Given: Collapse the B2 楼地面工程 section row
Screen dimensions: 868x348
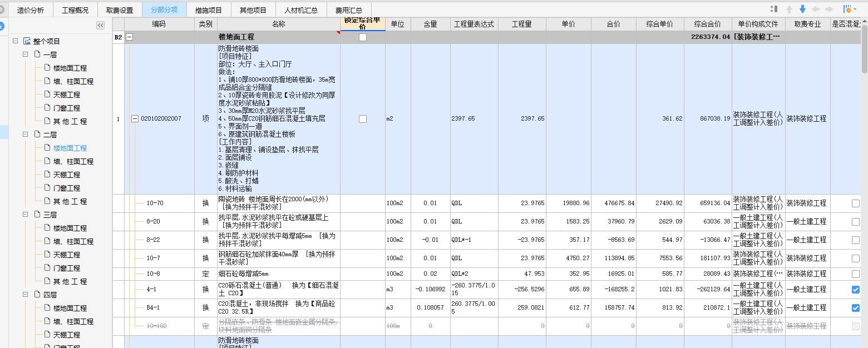Looking at the screenshot, I should click(130, 37).
